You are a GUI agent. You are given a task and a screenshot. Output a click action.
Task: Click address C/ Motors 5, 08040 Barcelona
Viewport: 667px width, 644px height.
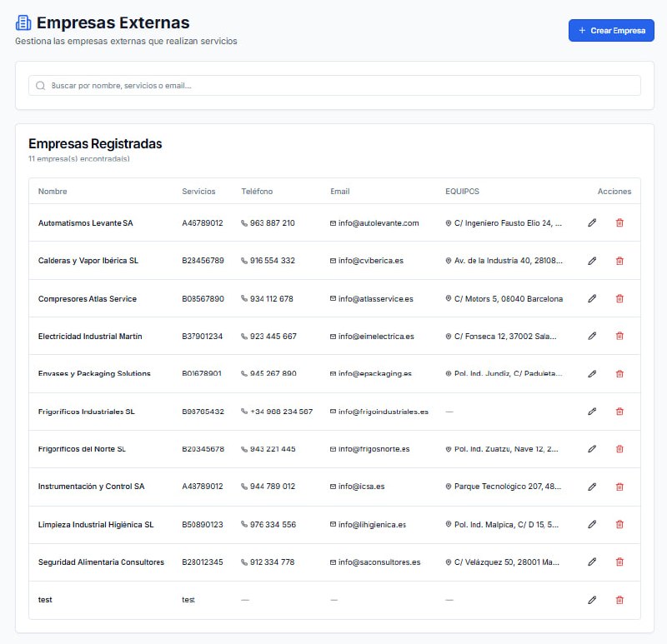509,298
